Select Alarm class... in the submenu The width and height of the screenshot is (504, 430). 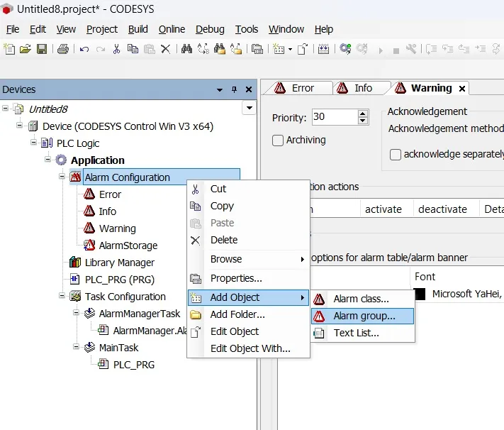click(362, 299)
